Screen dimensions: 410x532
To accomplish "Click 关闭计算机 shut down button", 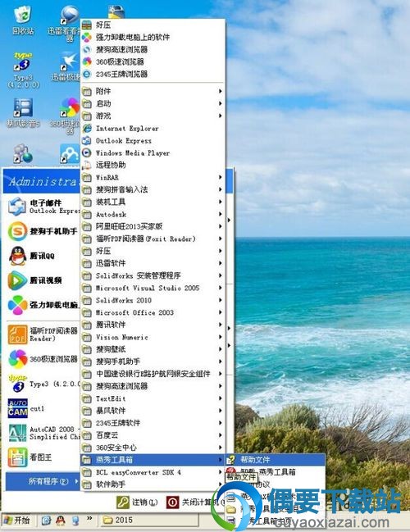I will pyautogui.click(x=194, y=502).
